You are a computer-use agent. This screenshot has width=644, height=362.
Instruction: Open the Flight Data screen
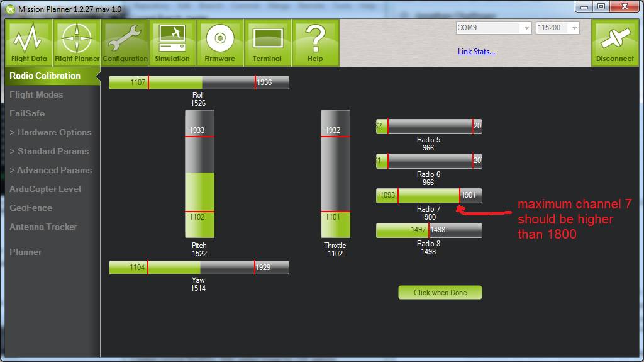point(29,43)
